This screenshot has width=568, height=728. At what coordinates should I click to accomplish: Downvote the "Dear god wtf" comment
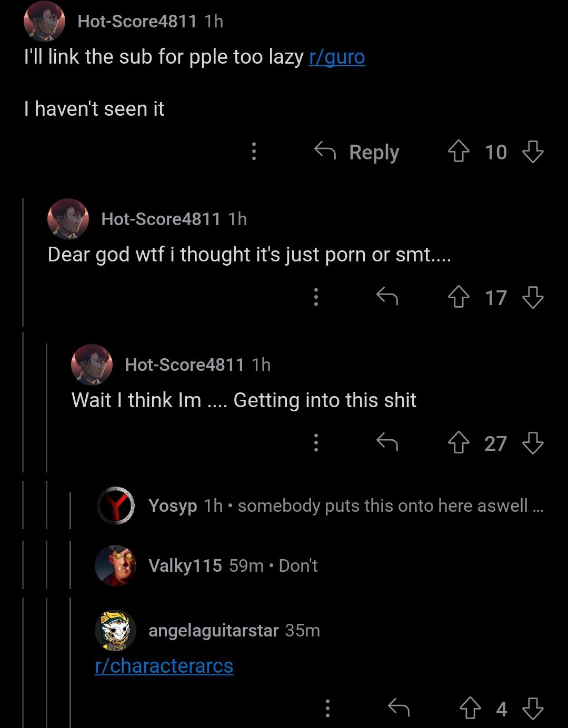click(x=533, y=298)
